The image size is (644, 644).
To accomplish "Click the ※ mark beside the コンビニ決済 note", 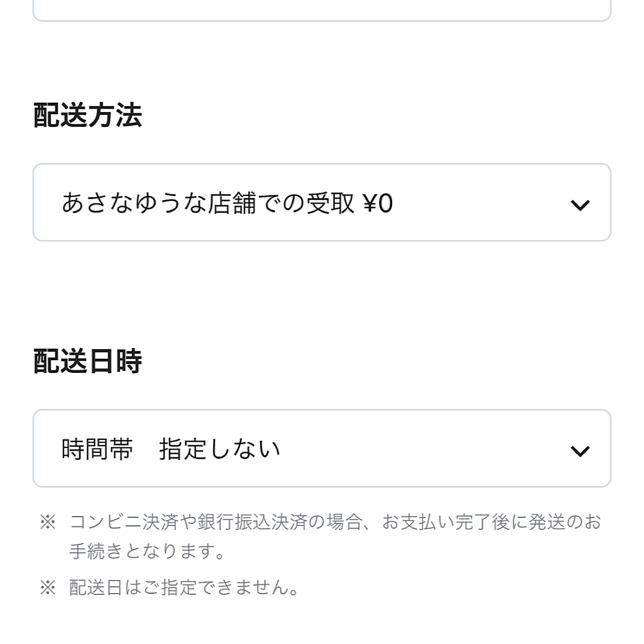I will 48,522.
